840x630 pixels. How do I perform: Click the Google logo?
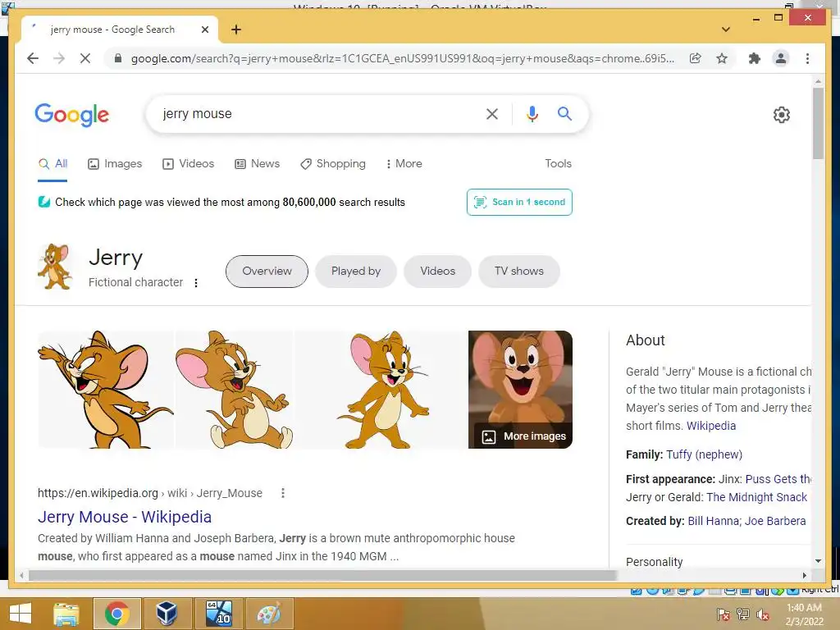pos(72,115)
